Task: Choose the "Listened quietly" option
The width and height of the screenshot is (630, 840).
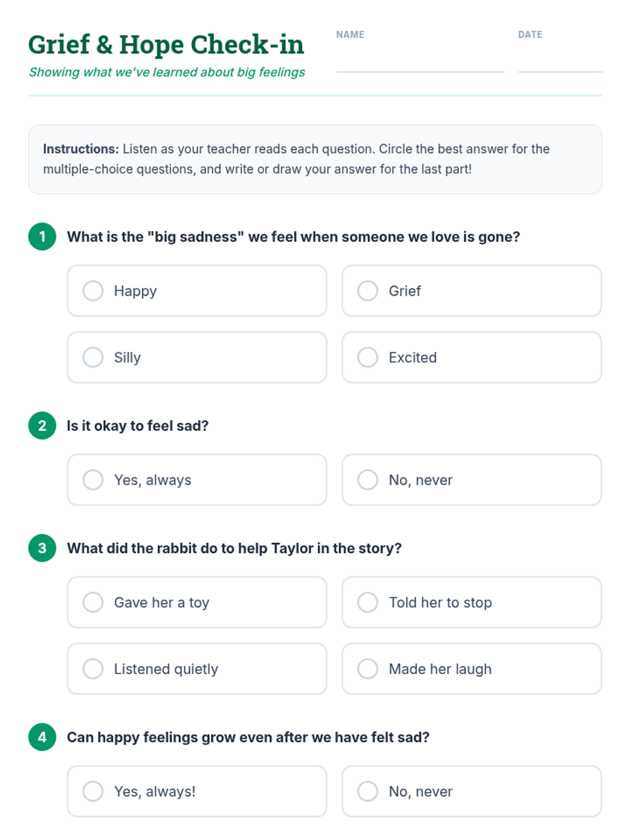Action: (93, 669)
